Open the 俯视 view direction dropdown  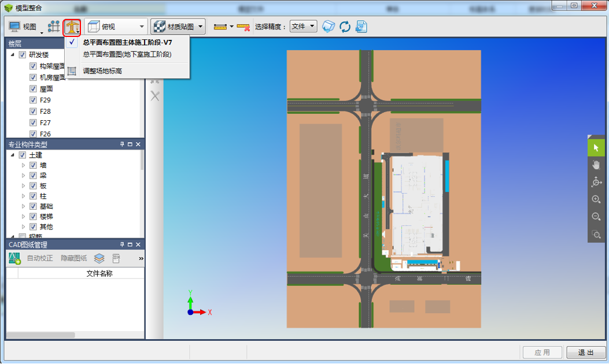142,27
